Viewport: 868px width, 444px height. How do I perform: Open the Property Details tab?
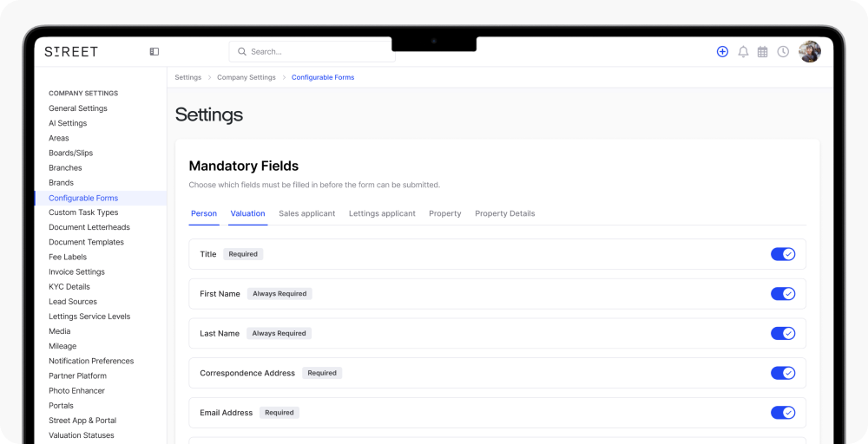[505, 213]
